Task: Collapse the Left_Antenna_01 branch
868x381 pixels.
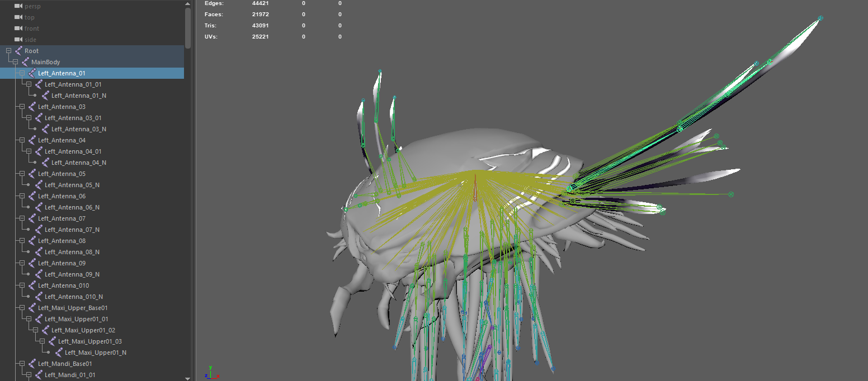Action: tap(22, 73)
